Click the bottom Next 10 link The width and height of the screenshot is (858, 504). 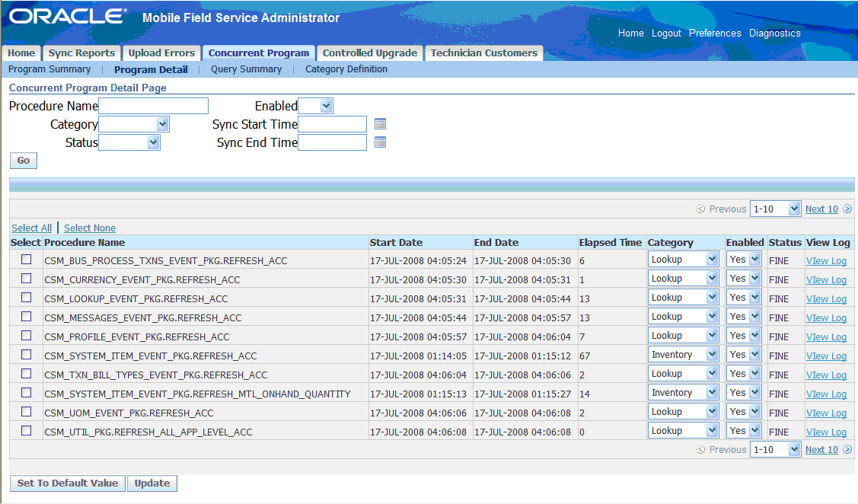point(821,449)
